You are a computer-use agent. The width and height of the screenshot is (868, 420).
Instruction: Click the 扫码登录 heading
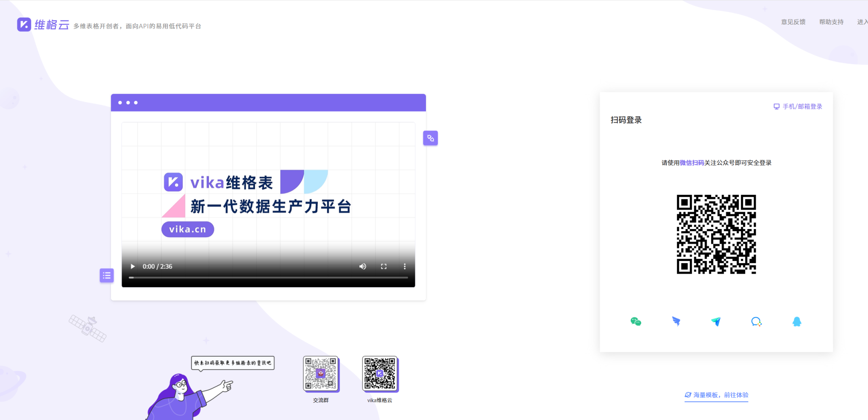click(626, 120)
